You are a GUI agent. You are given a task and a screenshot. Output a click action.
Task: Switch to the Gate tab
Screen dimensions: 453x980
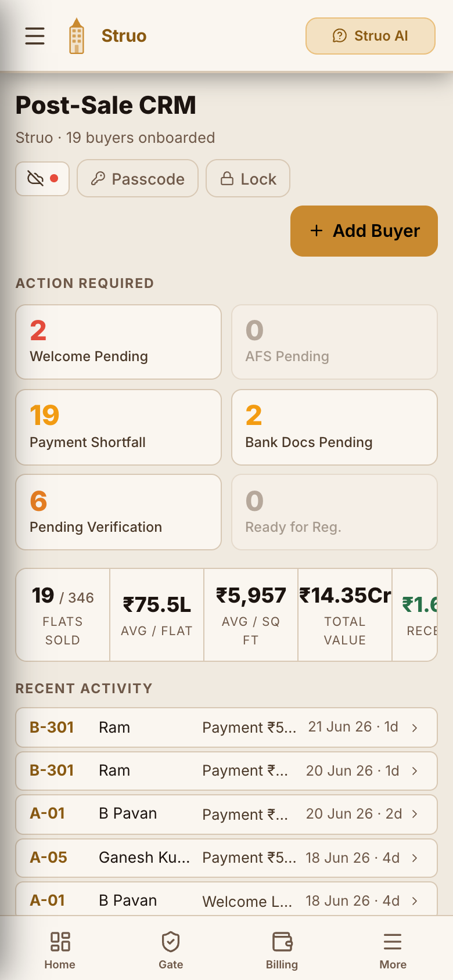171,950
